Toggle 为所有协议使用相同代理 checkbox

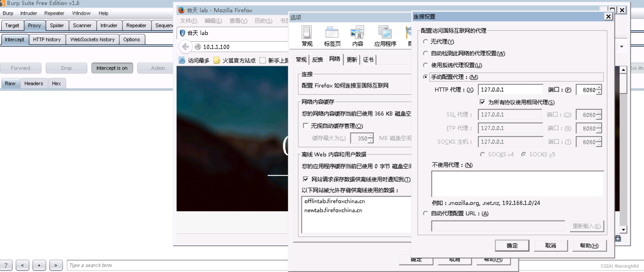482,102
